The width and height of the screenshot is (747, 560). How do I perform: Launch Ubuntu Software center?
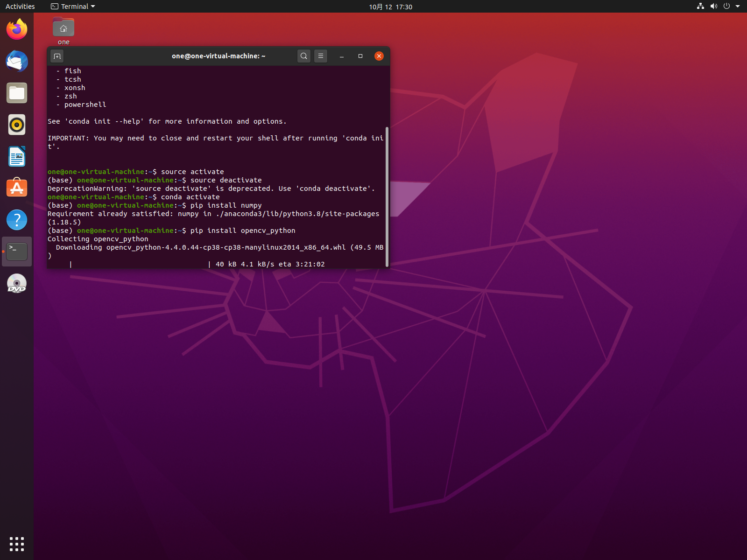(17, 188)
